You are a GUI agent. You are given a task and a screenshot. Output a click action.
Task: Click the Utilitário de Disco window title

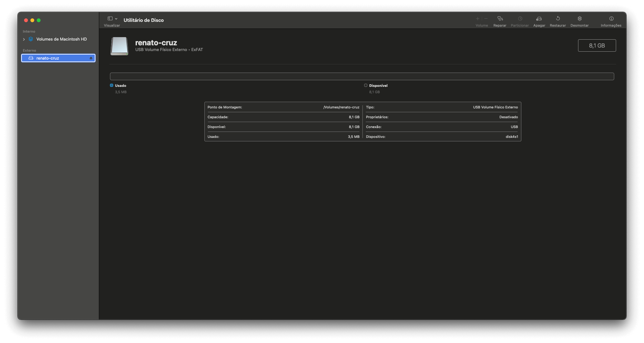click(144, 20)
